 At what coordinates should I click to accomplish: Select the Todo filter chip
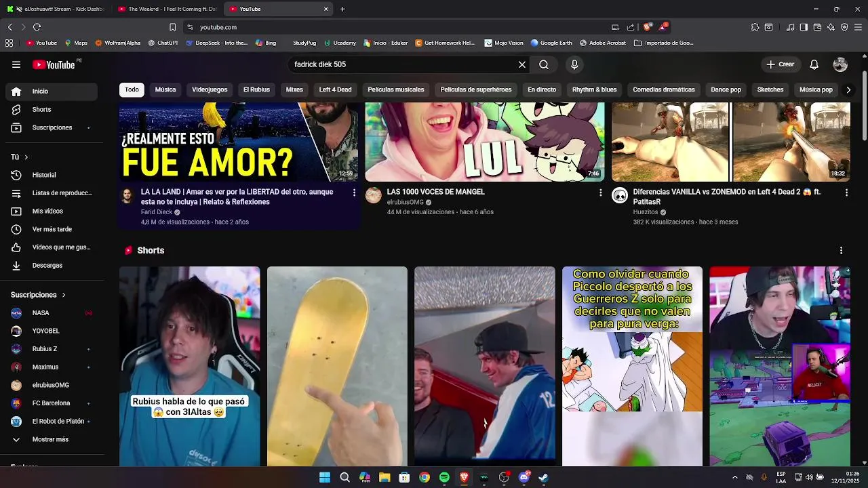click(x=132, y=89)
